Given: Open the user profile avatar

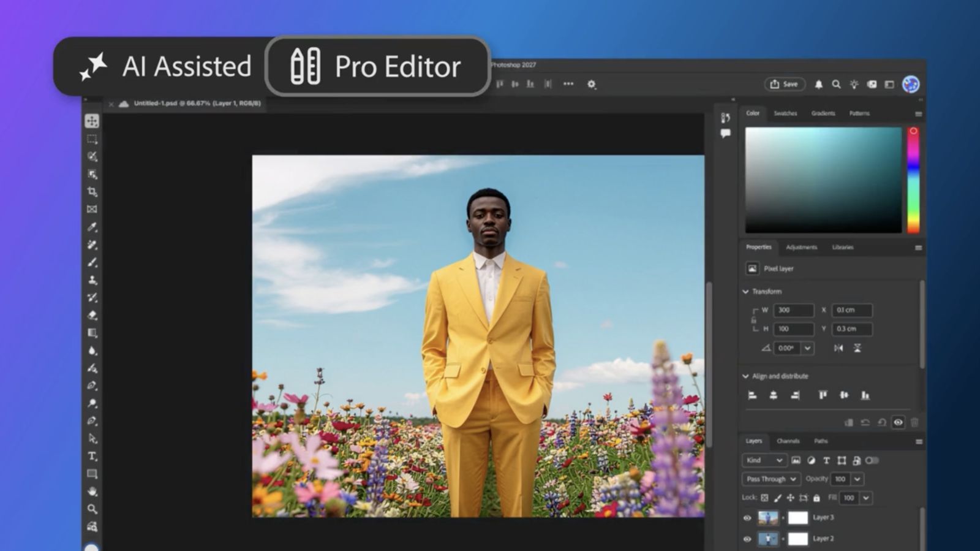Looking at the screenshot, I should point(911,84).
